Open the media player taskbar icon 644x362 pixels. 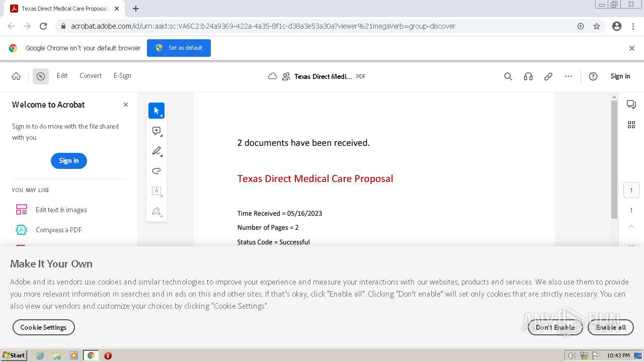(x=74, y=355)
